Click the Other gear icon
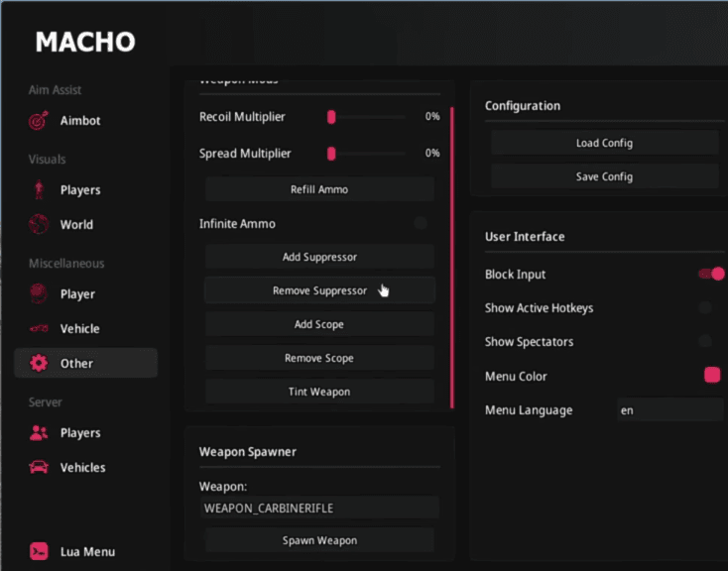 (x=39, y=363)
